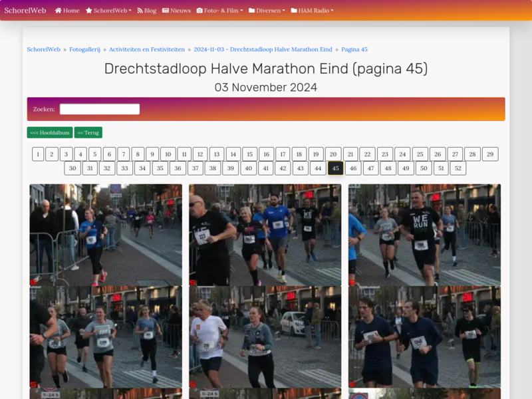This screenshot has width=532, height=399.
Task: Go to gallery page 40
Action: pos(248,168)
